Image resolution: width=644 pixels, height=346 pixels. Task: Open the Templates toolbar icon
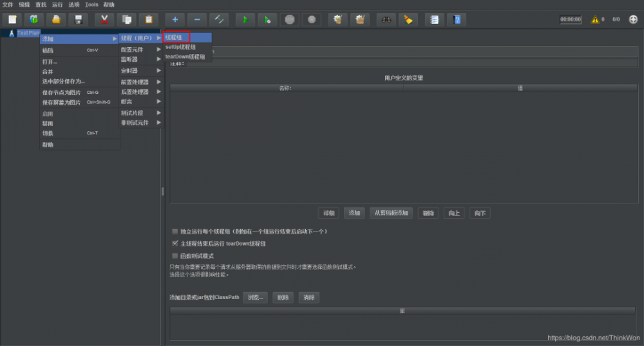coord(34,19)
